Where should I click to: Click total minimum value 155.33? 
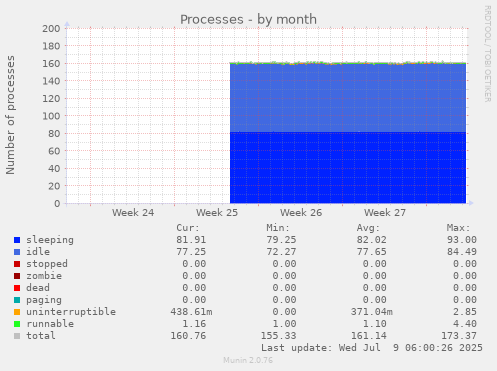click(x=278, y=336)
